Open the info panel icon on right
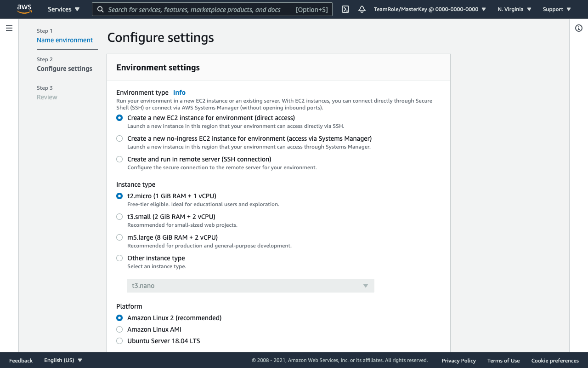Screen dimensions: 588x368 [x=579, y=28]
